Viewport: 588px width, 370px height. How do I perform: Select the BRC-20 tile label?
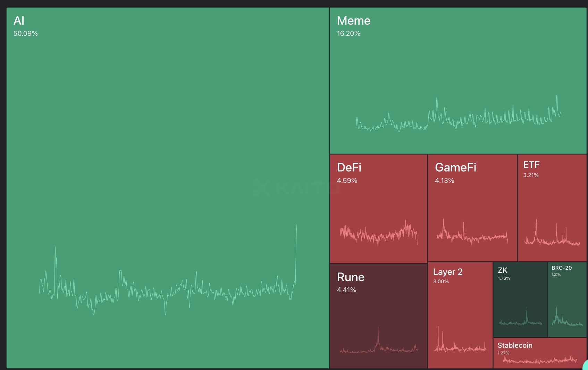tap(561, 268)
